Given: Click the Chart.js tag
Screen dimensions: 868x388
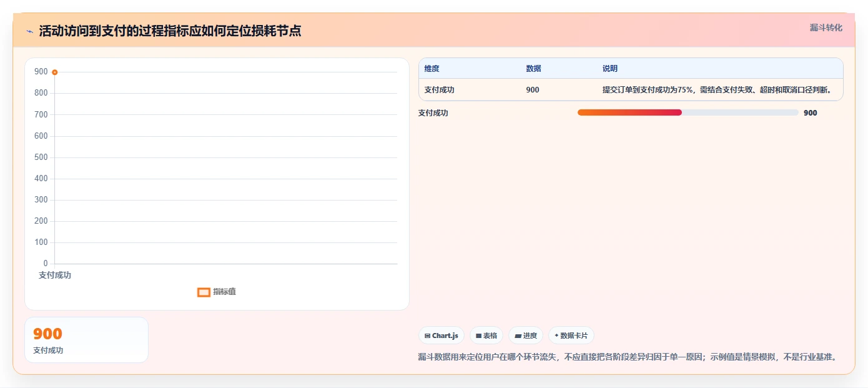Looking at the screenshot, I should (441, 336).
